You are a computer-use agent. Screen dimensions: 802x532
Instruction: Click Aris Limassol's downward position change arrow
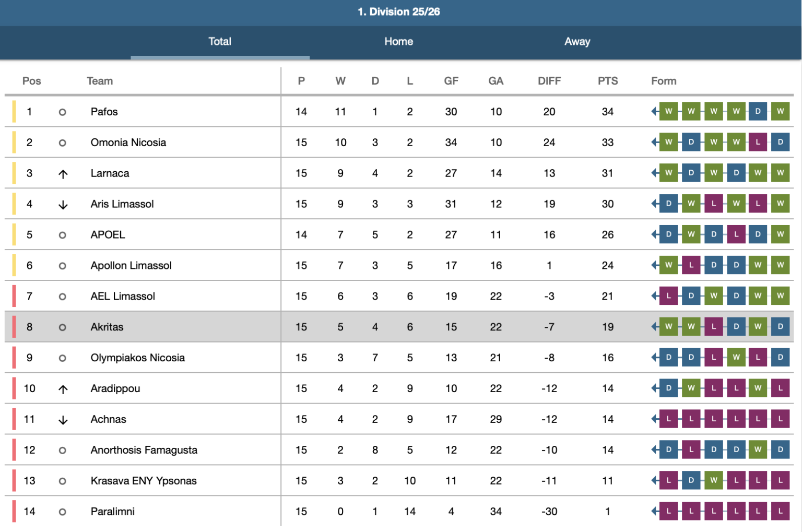click(x=63, y=205)
